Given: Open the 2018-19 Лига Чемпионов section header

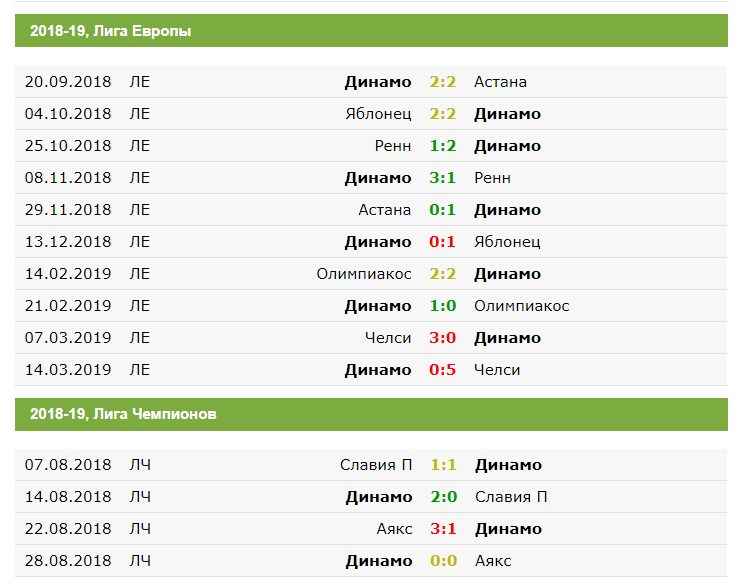Looking at the screenshot, I should (x=122, y=414).
